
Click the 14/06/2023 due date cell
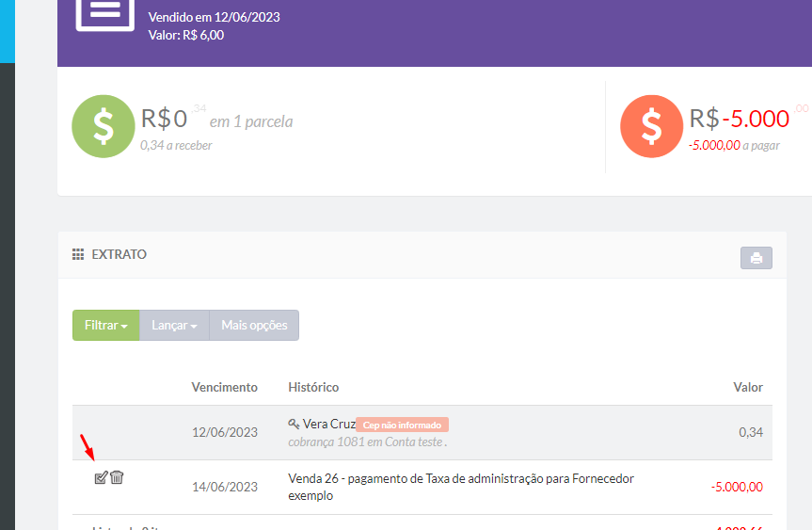[x=224, y=487]
